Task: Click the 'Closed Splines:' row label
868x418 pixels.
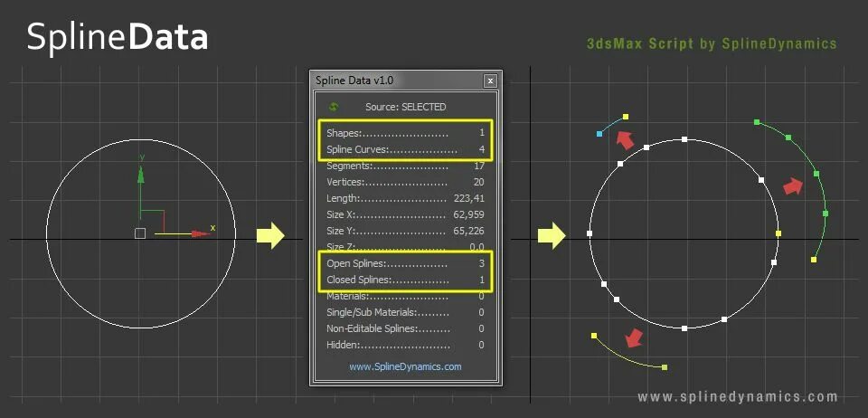Action: click(x=359, y=280)
